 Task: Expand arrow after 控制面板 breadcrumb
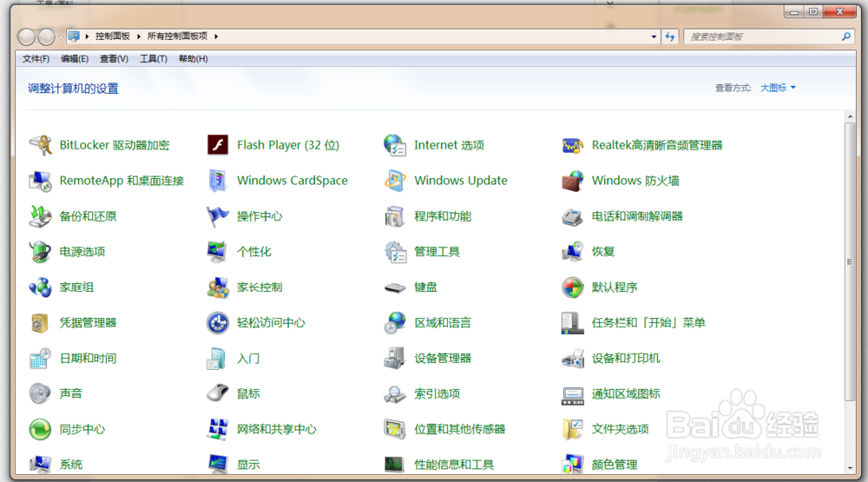(138, 36)
